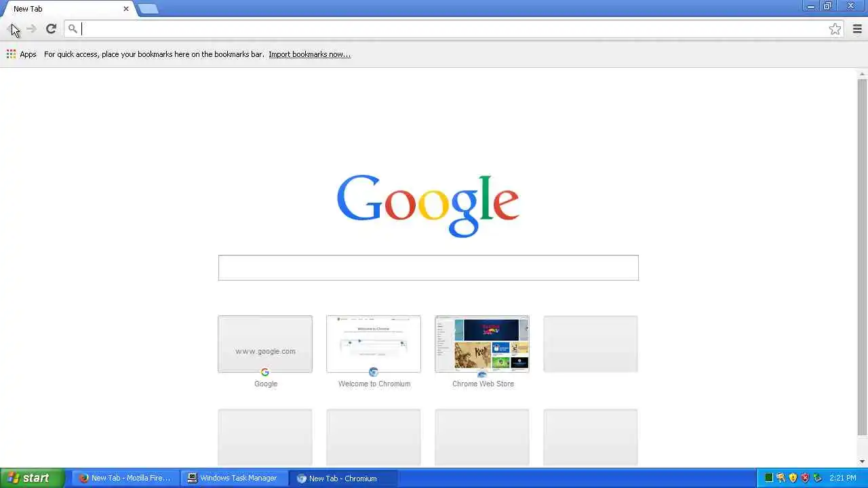Reload the current page
Screen dimensions: 868x488
click(x=51, y=28)
